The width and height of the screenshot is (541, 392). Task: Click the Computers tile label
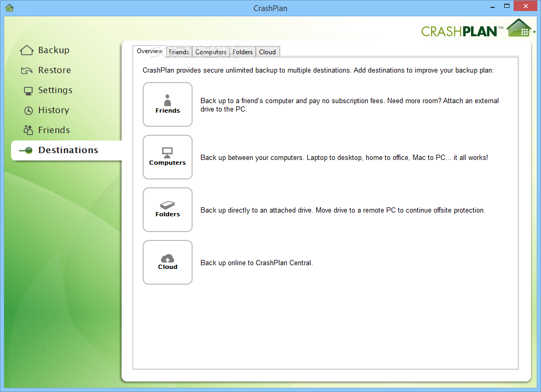point(167,163)
